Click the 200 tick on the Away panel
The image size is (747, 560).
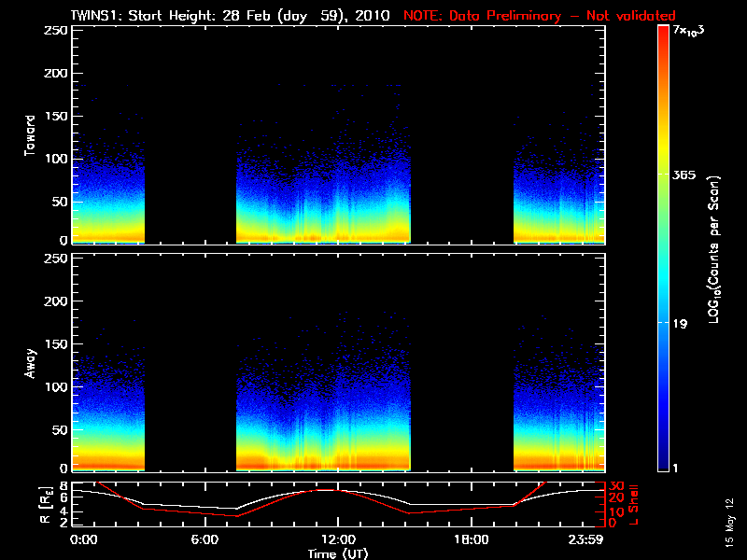tap(54, 301)
